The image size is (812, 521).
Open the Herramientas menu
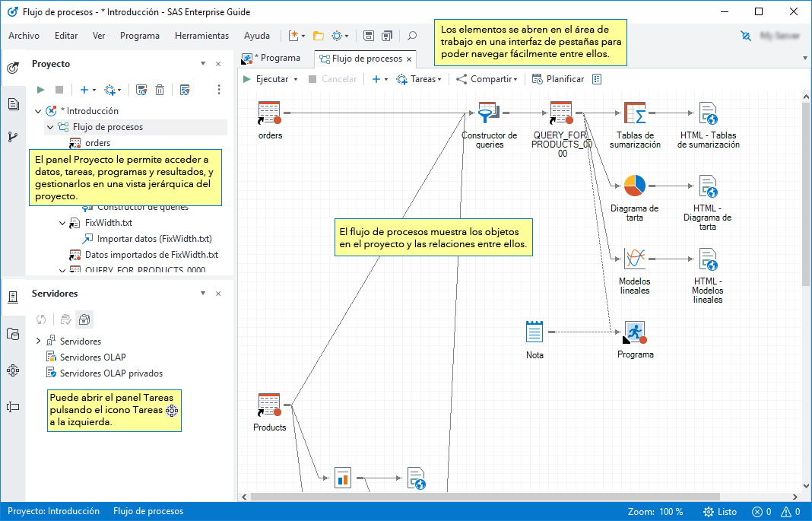[201, 36]
